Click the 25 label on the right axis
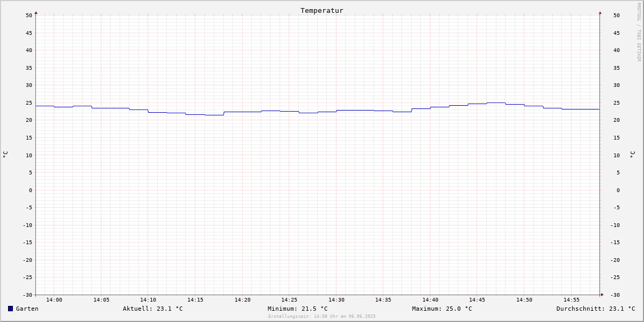This screenshot has height=322, width=644. (x=617, y=103)
